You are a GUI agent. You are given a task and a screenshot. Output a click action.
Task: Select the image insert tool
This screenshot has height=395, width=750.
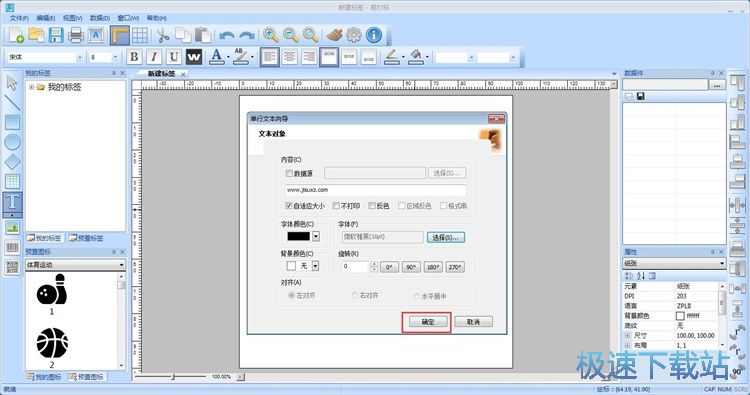(x=12, y=228)
